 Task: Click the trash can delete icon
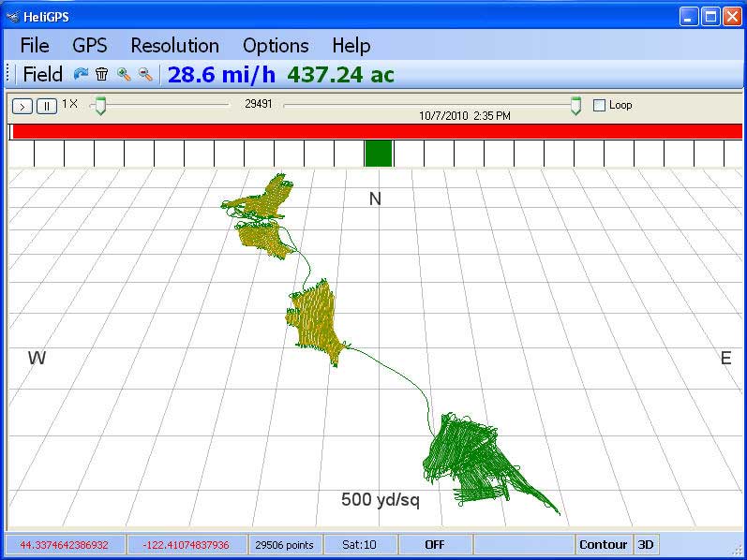tap(102, 75)
